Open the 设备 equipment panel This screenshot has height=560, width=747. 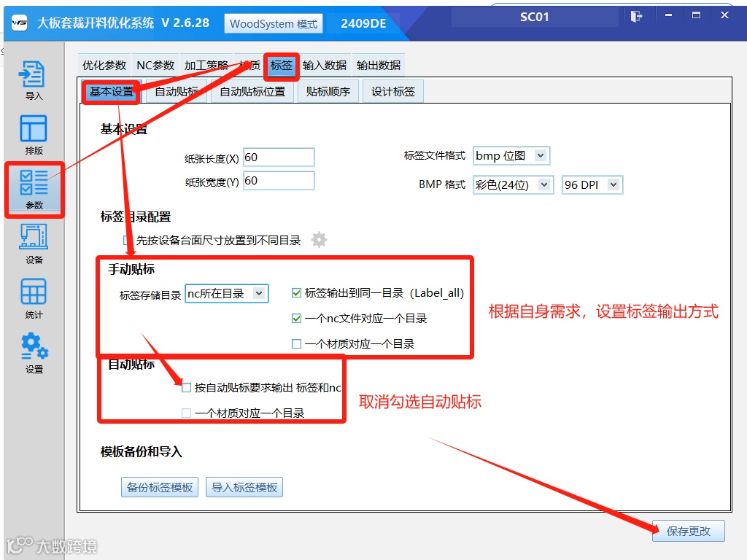tap(34, 244)
